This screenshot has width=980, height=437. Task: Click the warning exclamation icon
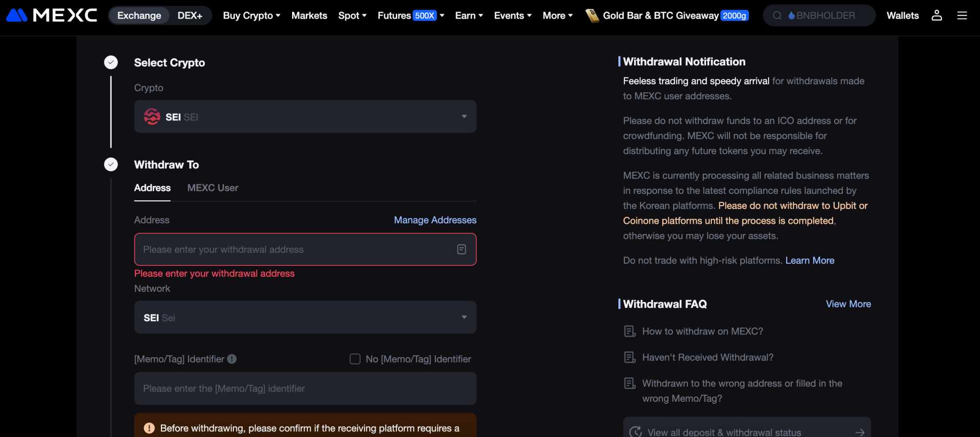point(149,428)
